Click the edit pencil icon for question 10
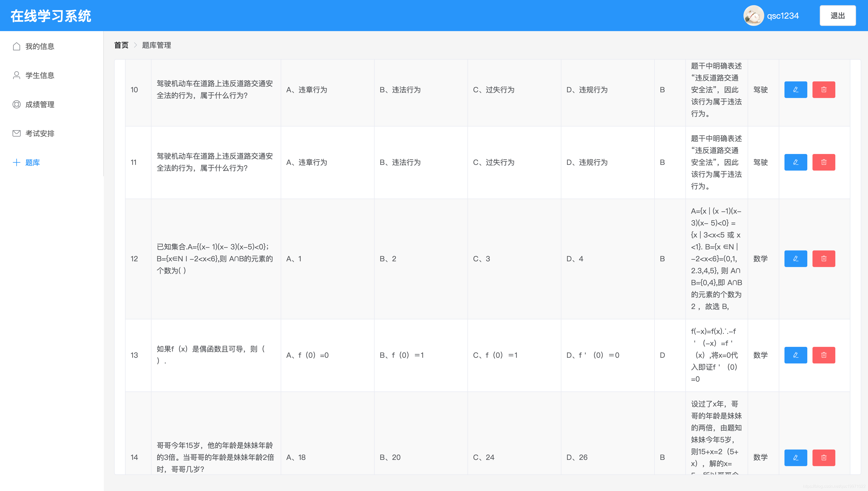The height and width of the screenshot is (491, 868). [795, 90]
